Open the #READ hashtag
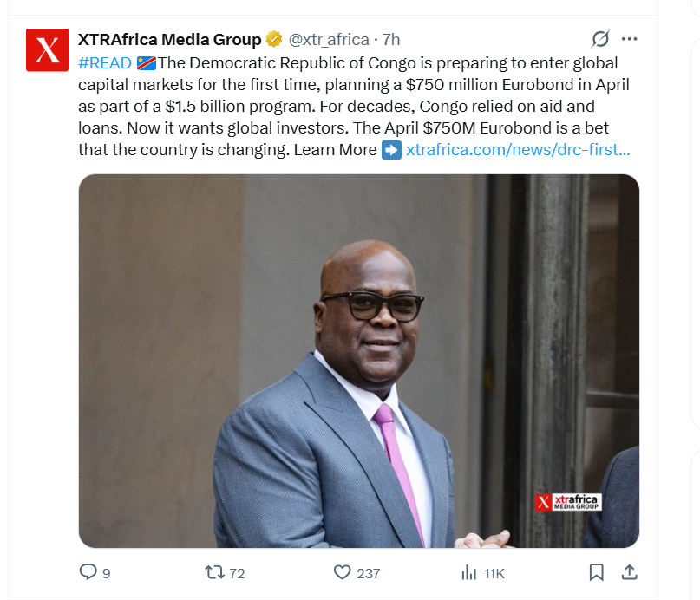The width and height of the screenshot is (700, 600). (x=105, y=63)
